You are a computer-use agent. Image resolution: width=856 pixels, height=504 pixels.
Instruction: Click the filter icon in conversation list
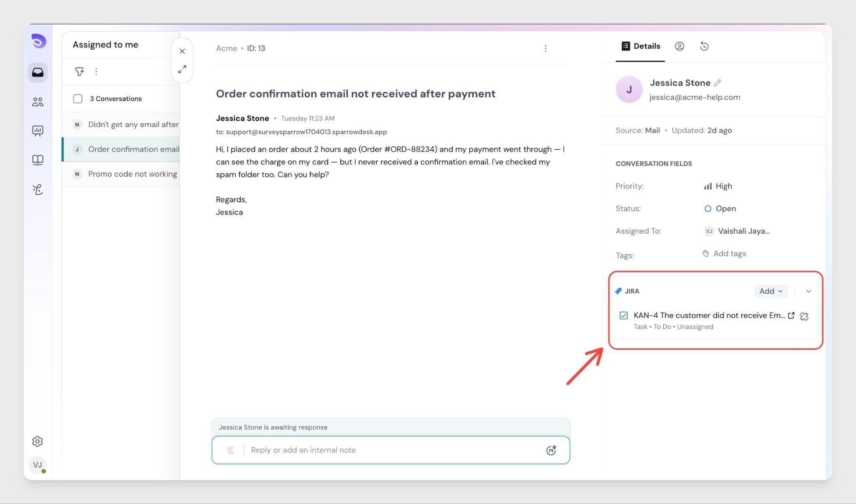[79, 71]
